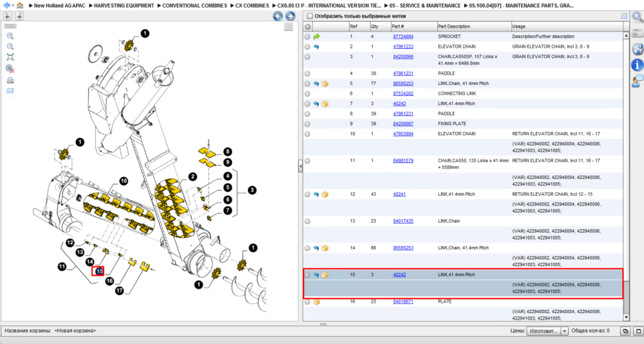The height and width of the screenshot is (344, 644).
Task: Toggle the select-all circle in table header
Action: coord(307,26)
